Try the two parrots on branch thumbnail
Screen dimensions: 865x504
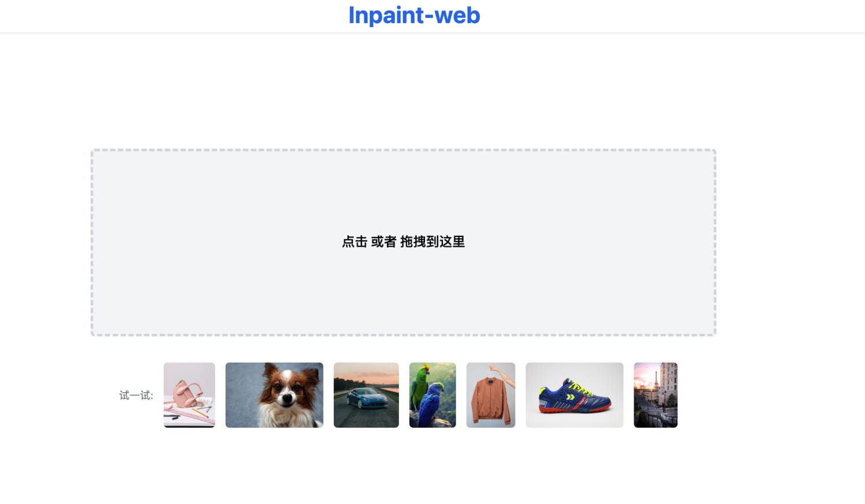click(x=432, y=395)
